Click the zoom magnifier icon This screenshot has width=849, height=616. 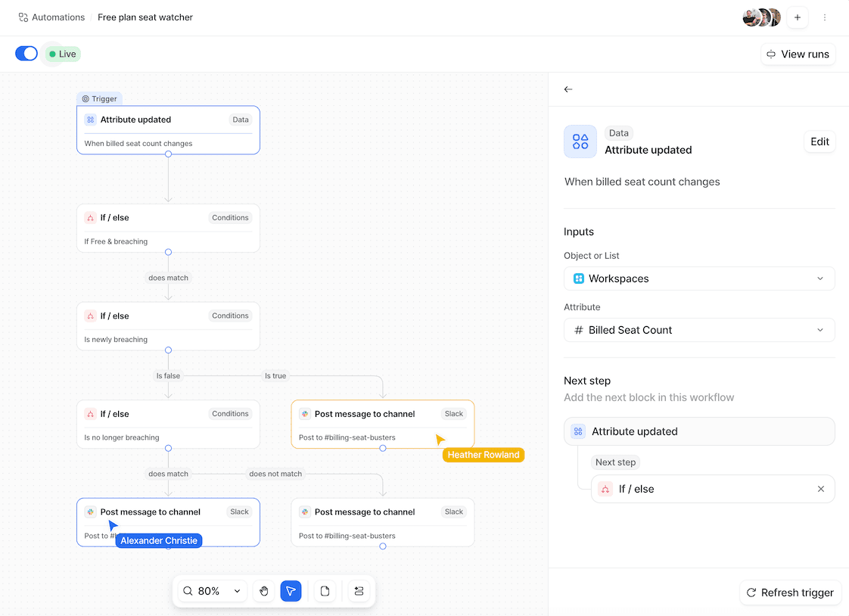coord(188,591)
